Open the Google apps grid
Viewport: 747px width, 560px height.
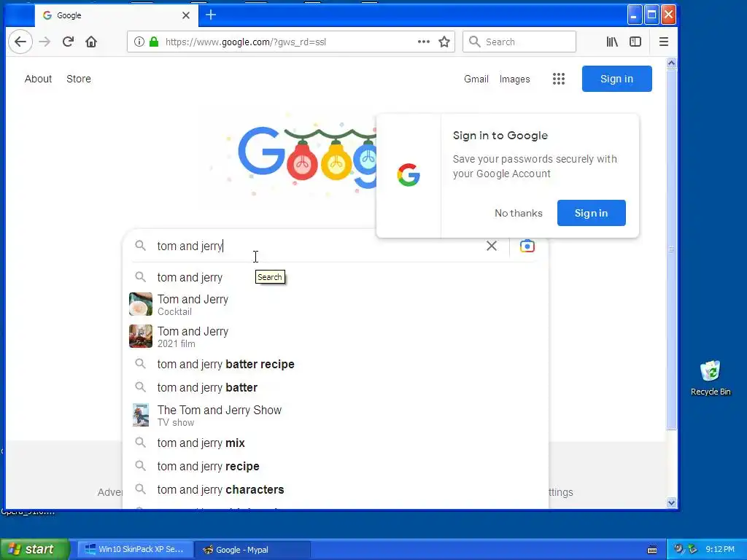coord(558,79)
